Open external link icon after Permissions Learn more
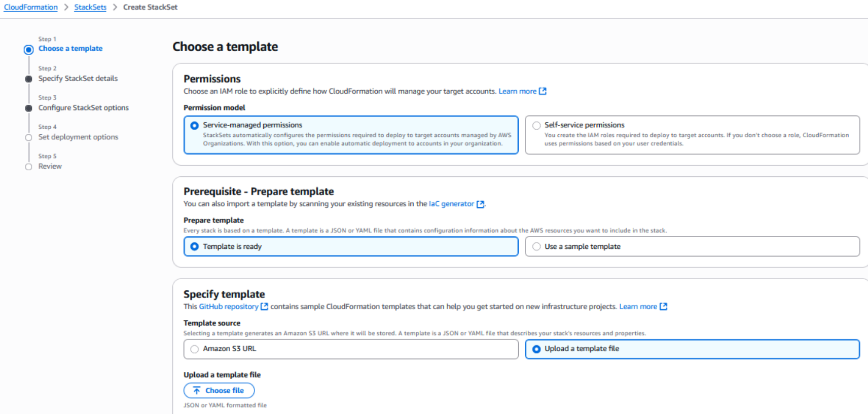The height and width of the screenshot is (414, 868). pyautogui.click(x=542, y=91)
